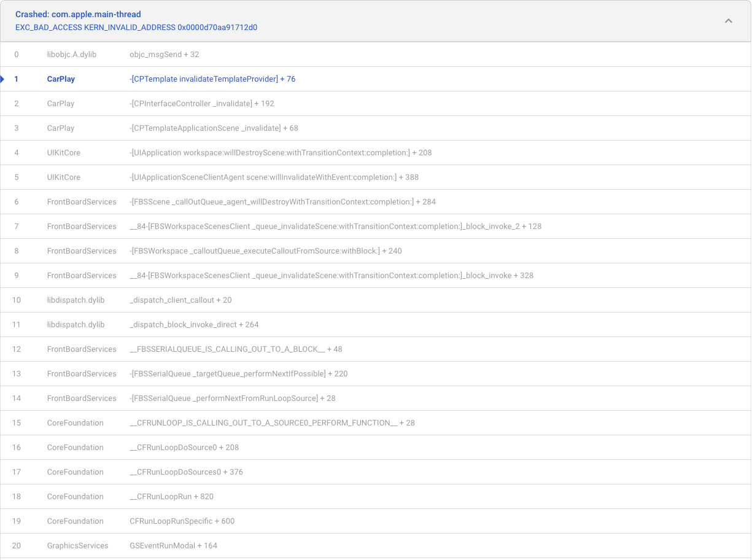Click the __CFRunLoopRun + 820 frame
Screen dimensions: 755x560
point(171,497)
